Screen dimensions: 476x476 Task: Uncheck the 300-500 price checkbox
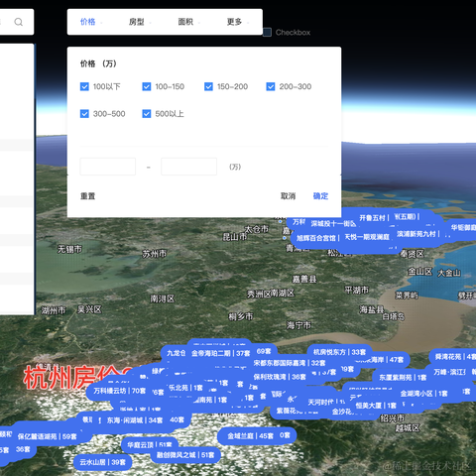[84, 114]
